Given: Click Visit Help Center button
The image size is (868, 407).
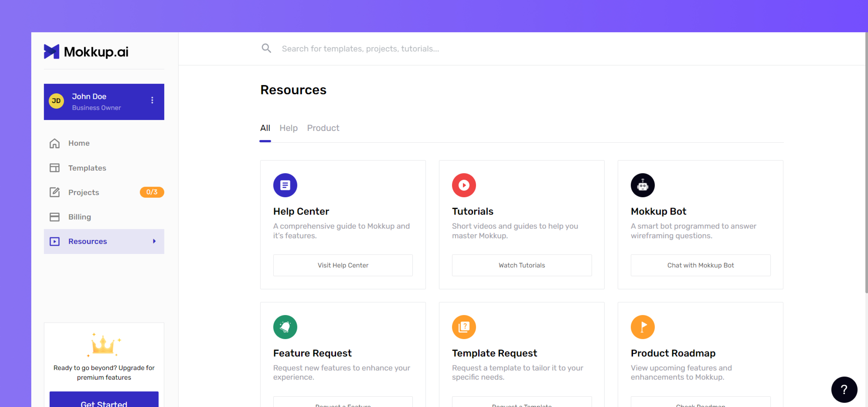Looking at the screenshot, I should 343,265.
